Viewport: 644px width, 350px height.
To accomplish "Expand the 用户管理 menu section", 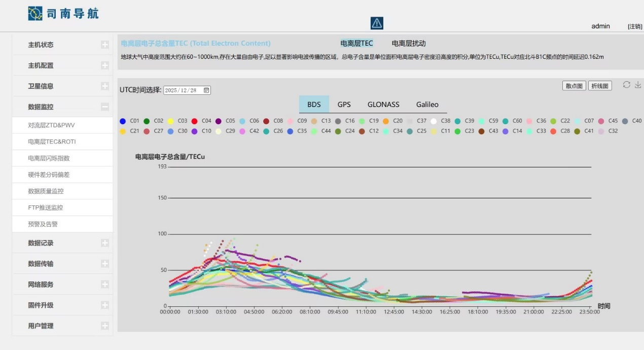I will click(105, 326).
